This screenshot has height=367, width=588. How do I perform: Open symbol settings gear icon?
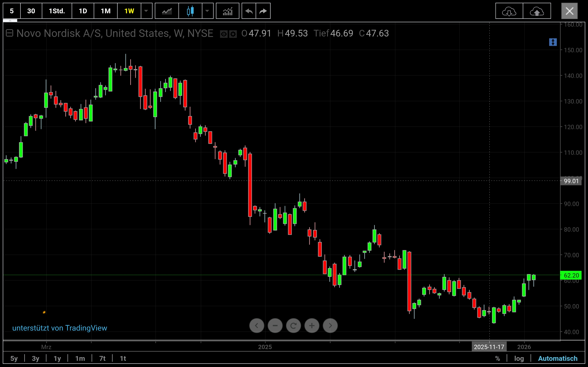point(233,34)
